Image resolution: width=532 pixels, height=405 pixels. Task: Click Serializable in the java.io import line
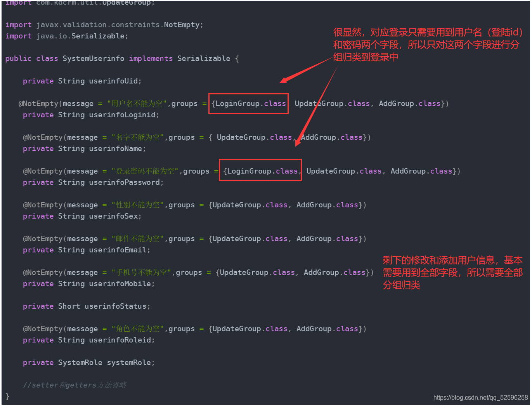pos(98,36)
